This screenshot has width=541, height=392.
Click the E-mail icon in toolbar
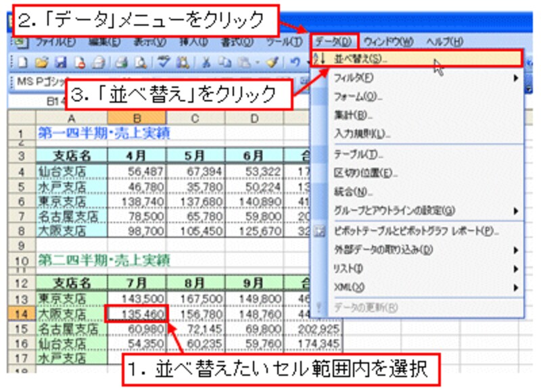(x=99, y=62)
